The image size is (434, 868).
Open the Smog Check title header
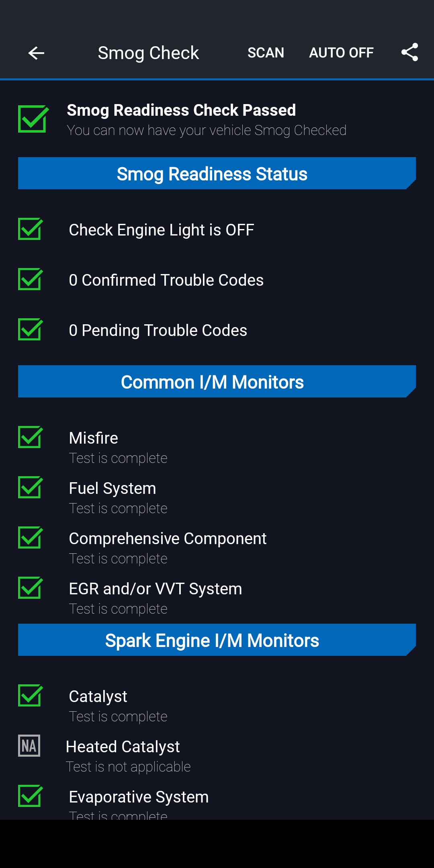point(148,53)
